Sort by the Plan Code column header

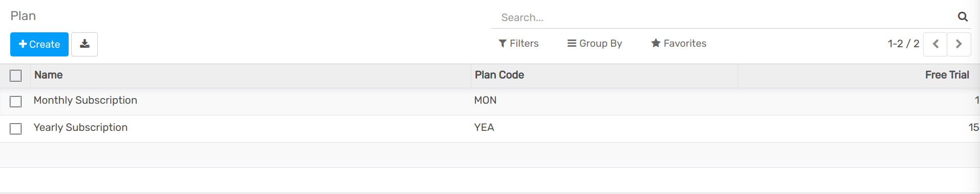[499, 75]
